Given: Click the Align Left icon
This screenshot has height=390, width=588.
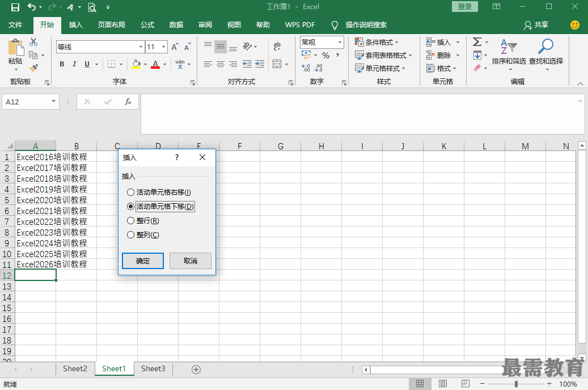Looking at the screenshot, I should tap(208, 64).
